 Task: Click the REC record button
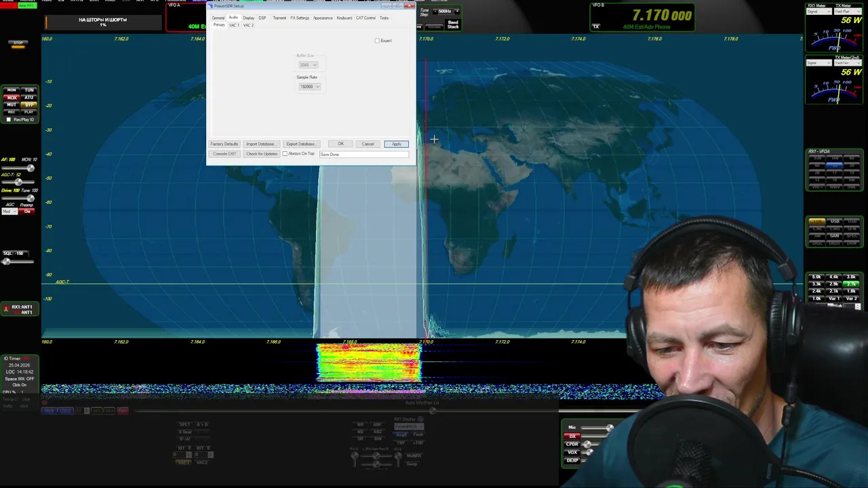coord(12,112)
